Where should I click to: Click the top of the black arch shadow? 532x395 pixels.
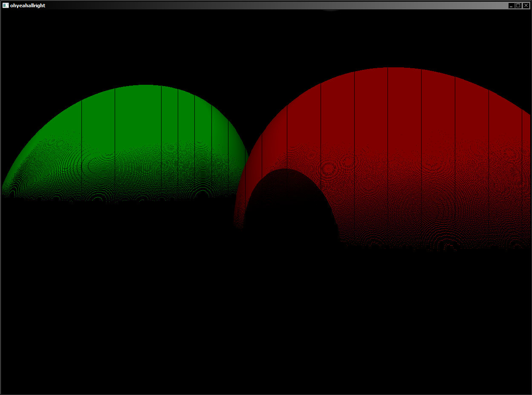pos(285,170)
